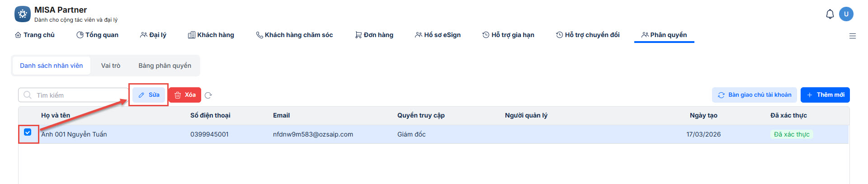Switch to the Bảng phân quyền tab
The height and width of the screenshot is (184, 868).
pos(165,66)
